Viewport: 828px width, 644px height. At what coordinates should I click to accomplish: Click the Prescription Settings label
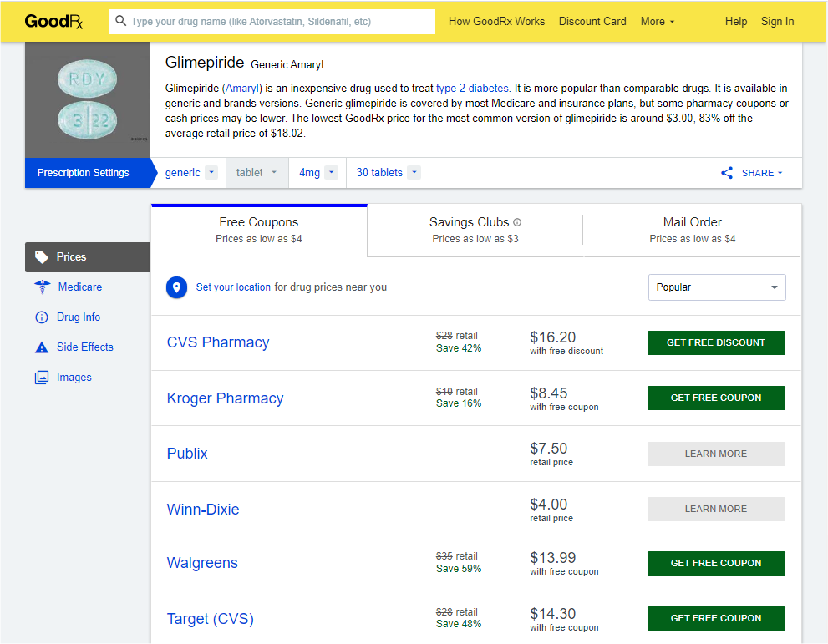point(83,173)
